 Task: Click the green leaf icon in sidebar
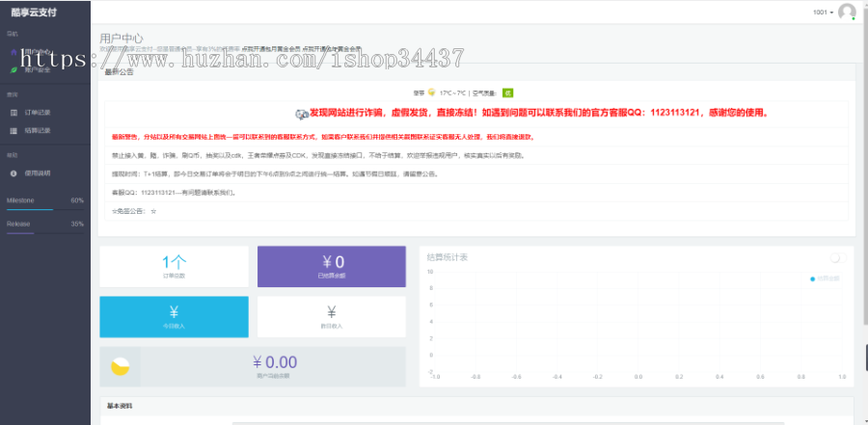tap(14, 69)
